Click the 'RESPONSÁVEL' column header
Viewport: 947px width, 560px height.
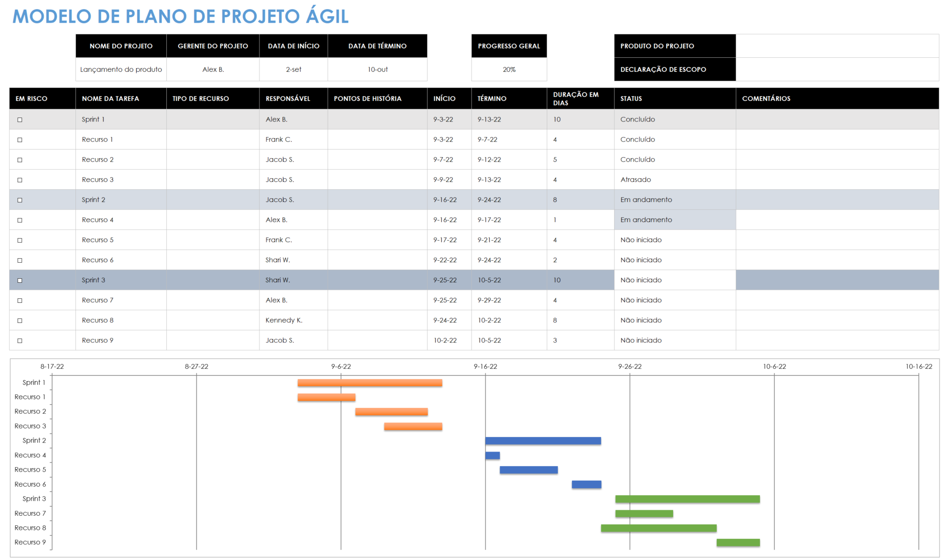click(x=294, y=98)
